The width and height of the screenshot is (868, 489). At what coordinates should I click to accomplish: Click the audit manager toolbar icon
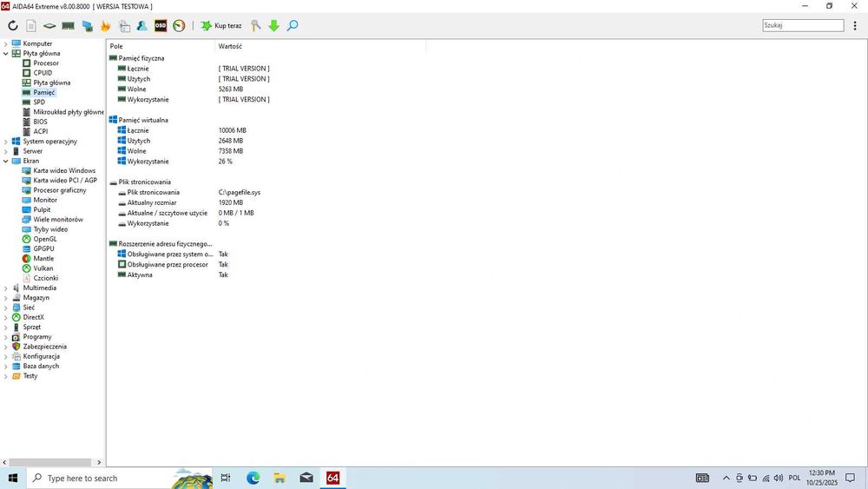(x=124, y=25)
